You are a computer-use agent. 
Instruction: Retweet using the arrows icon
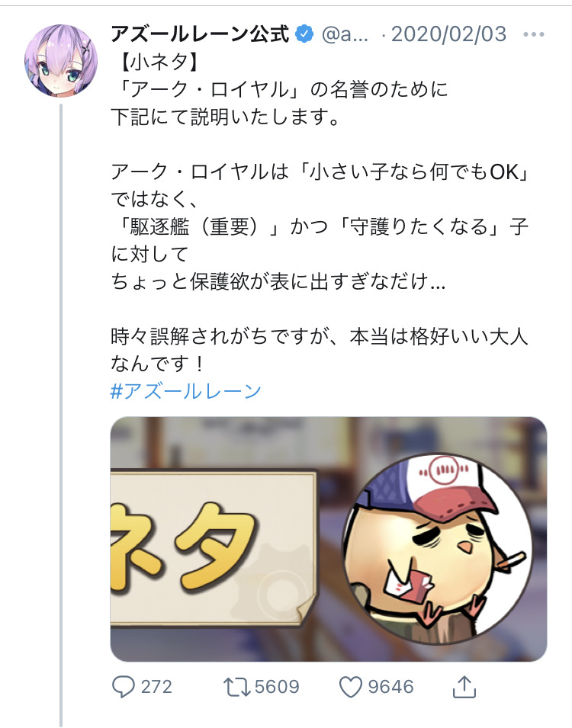(237, 687)
